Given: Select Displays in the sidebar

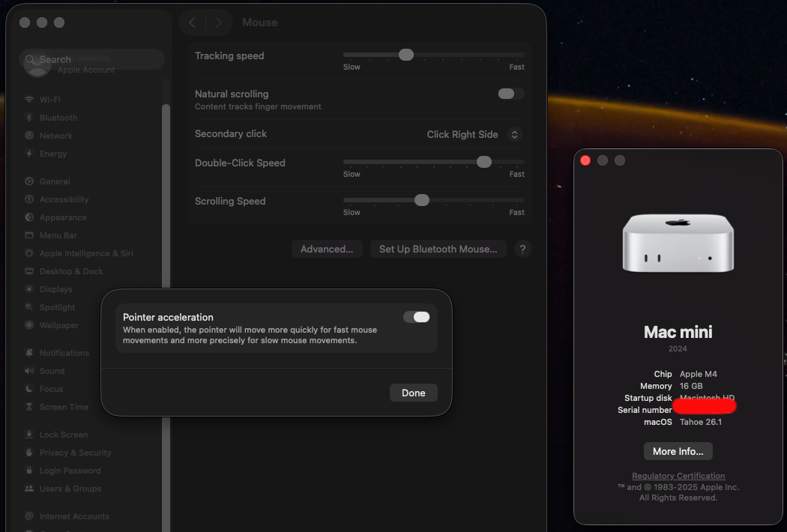Looking at the screenshot, I should [x=92, y=289].
